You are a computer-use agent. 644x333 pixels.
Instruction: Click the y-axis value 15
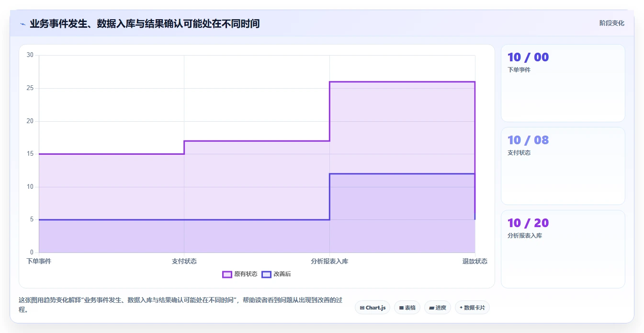click(30, 154)
